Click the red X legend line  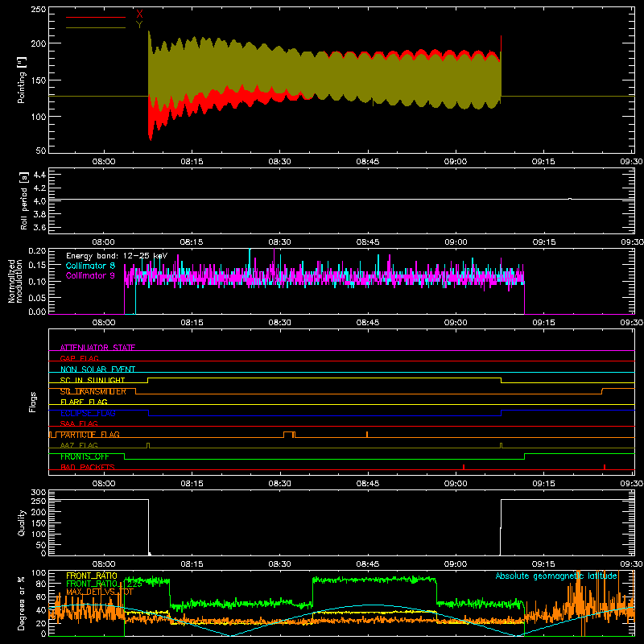(x=96, y=17)
